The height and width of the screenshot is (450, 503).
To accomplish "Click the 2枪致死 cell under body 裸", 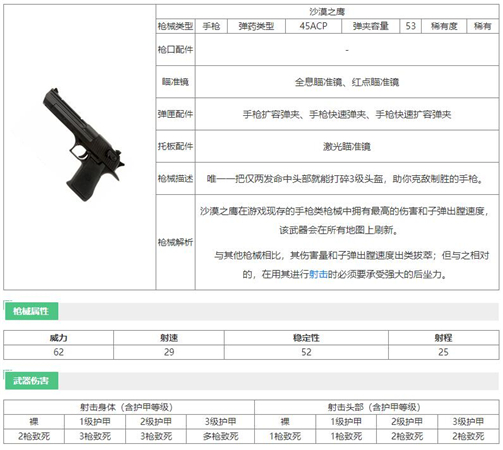I will coord(34,436).
